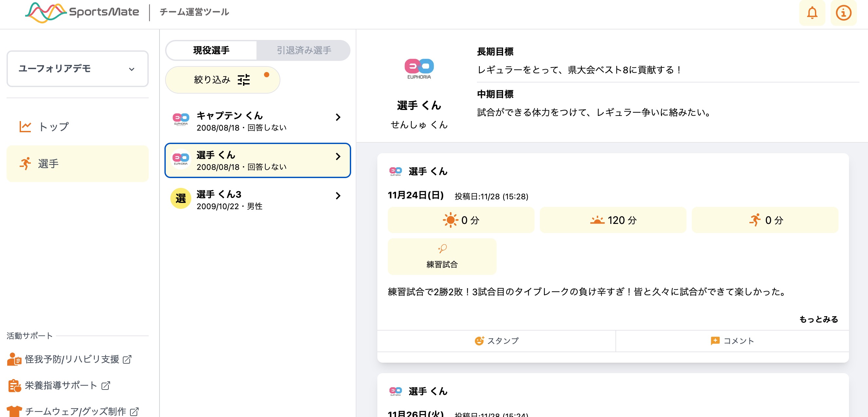Select キャプテン くん in player list
Screen dimensions: 868x417
tap(258, 121)
